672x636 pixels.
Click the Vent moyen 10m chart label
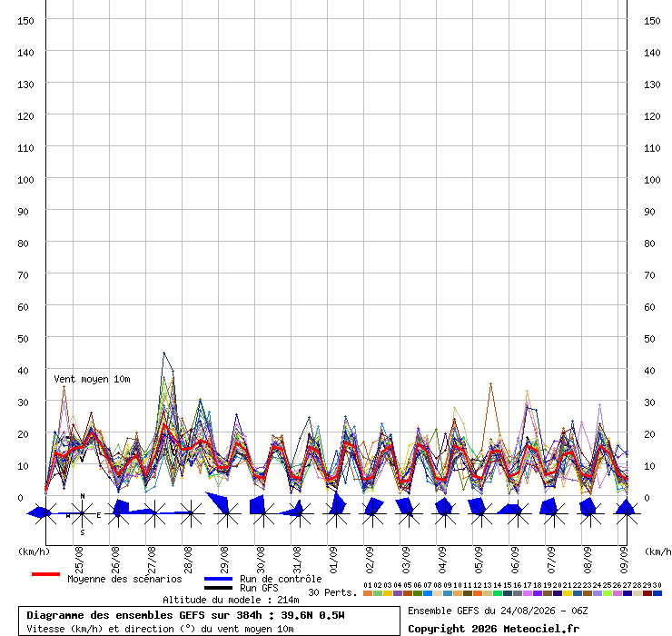92,379
